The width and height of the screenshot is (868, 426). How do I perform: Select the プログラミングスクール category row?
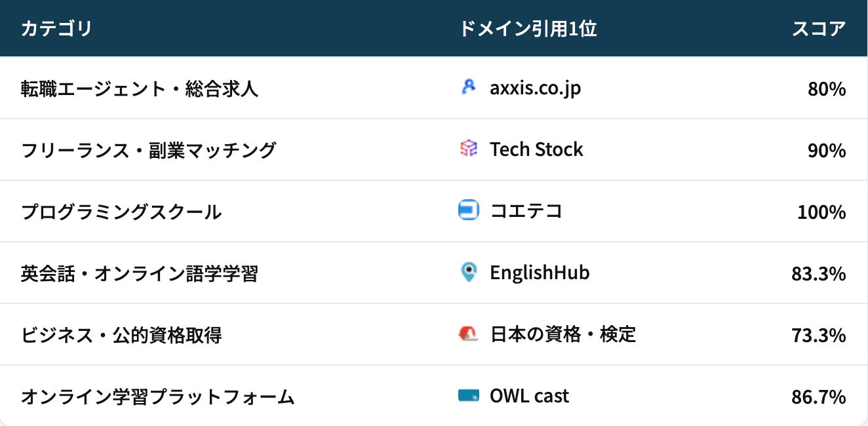[x=121, y=212]
